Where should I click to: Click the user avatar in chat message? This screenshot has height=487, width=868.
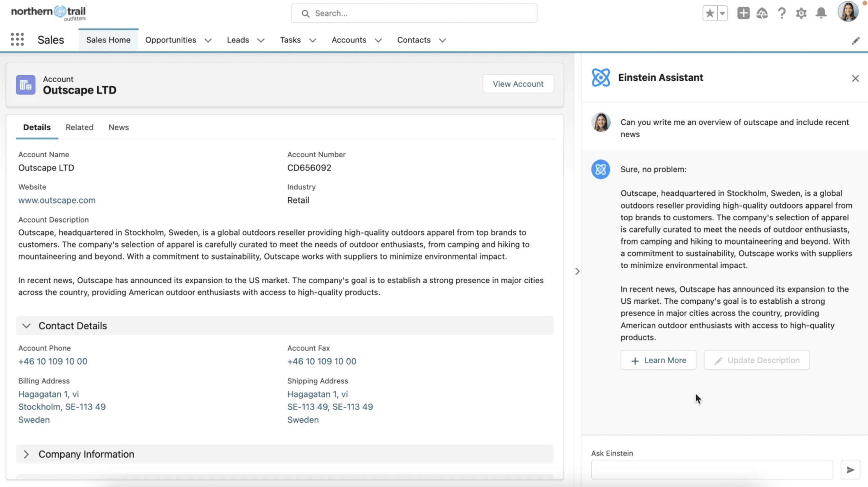pos(600,122)
